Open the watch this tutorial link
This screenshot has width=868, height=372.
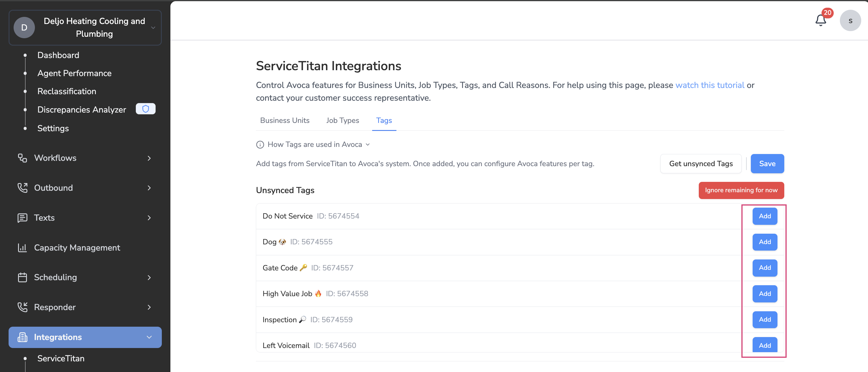[710, 85]
